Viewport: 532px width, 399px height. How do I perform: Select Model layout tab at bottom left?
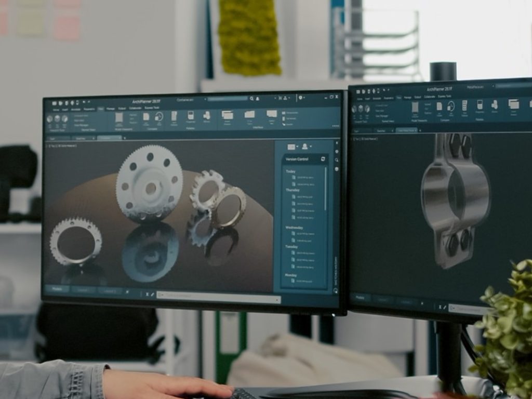(57, 289)
